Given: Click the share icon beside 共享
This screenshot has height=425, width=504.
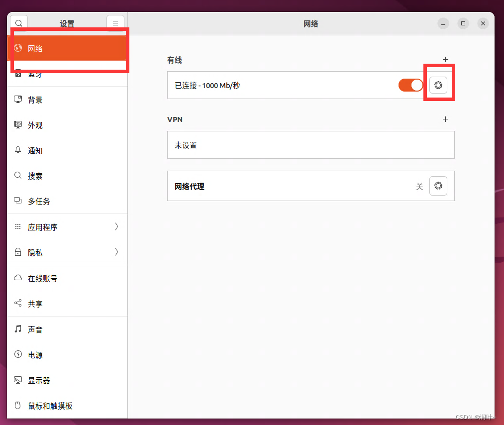Looking at the screenshot, I should click(x=18, y=303).
